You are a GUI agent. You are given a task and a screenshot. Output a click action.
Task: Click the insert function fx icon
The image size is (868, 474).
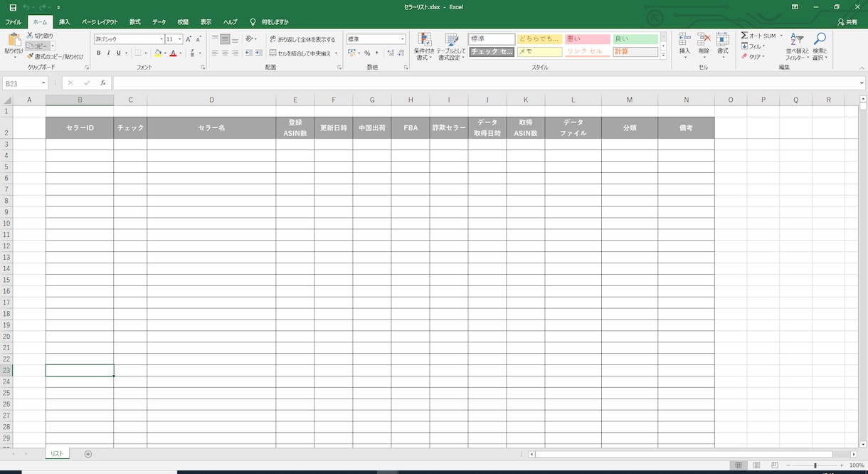103,83
